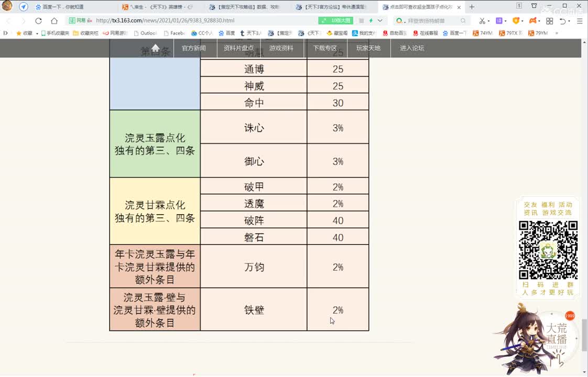Click the home icon beside the address bar
This screenshot has height=377, width=588.
pyautogui.click(x=55, y=21)
